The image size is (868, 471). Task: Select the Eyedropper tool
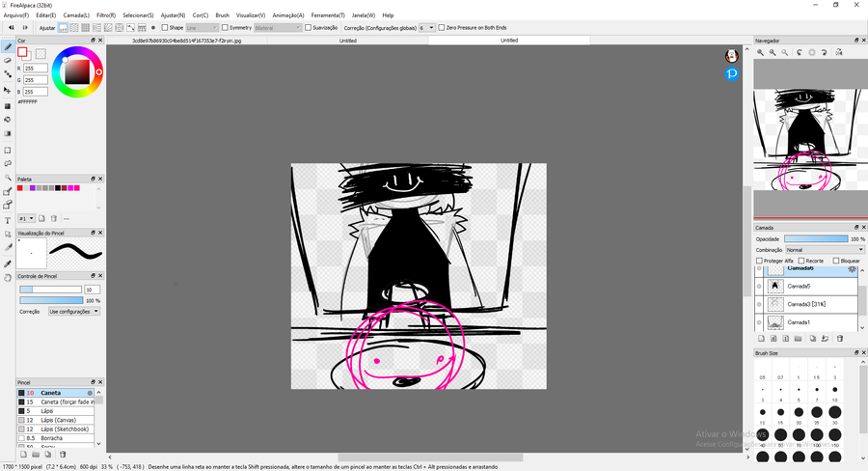pyautogui.click(x=8, y=263)
